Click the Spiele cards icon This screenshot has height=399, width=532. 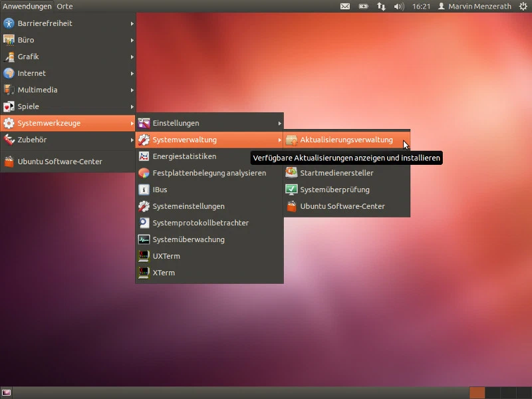tap(9, 106)
